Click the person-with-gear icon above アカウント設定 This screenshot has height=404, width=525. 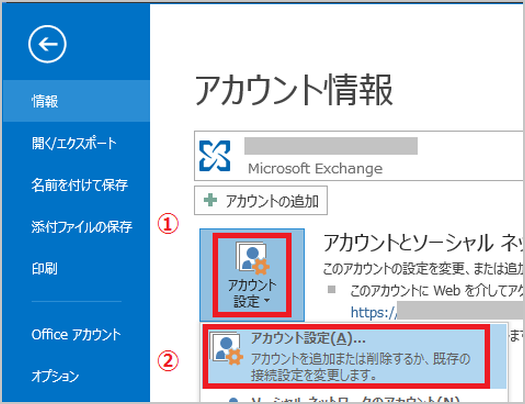tap(252, 257)
